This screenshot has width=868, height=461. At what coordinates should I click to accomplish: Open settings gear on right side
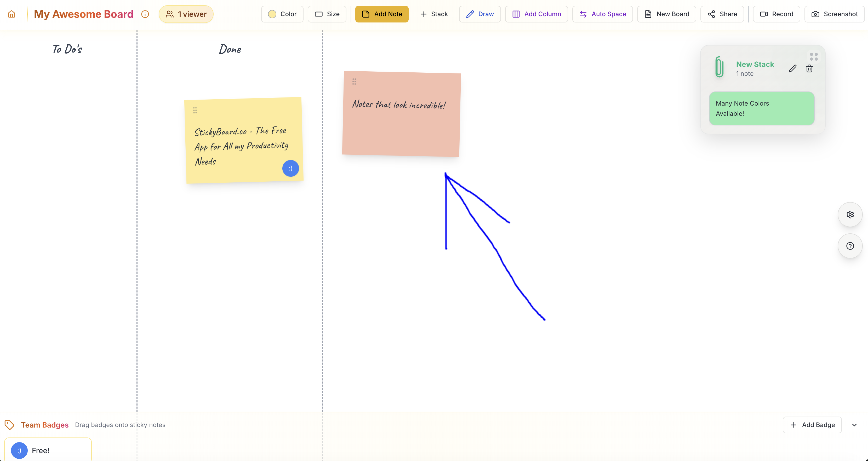(850, 215)
